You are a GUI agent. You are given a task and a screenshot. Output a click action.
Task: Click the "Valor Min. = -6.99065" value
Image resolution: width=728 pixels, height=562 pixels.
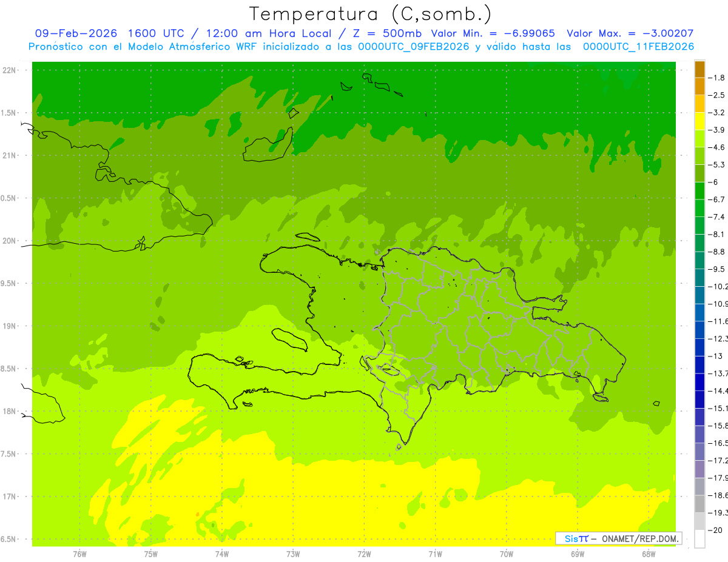pos(493,34)
